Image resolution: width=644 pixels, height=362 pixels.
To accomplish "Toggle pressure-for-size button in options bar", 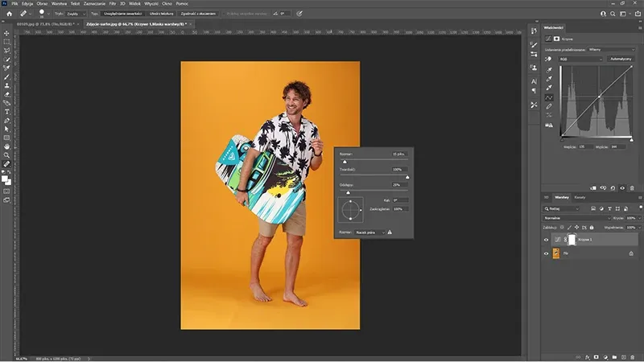I will tap(299, 14).
